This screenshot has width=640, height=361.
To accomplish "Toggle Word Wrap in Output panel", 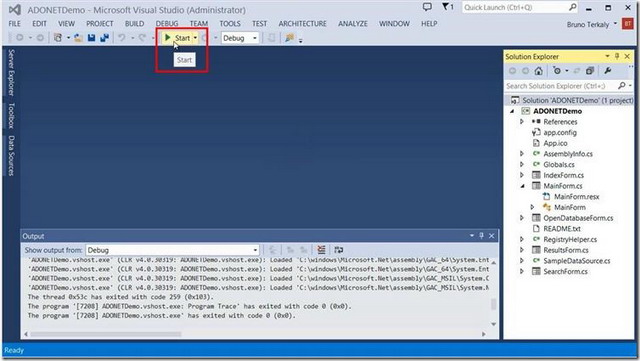I will 338,250.
